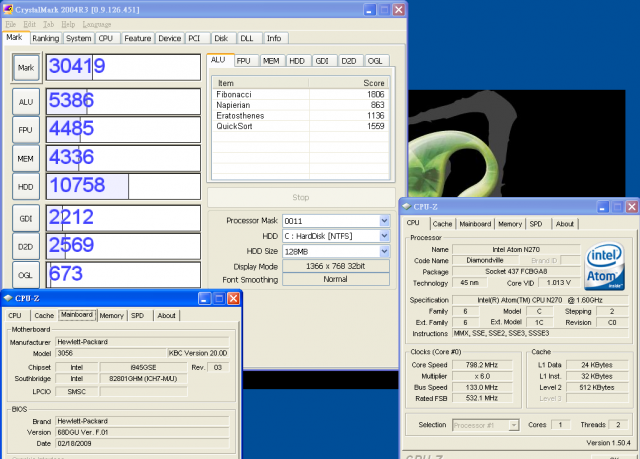Expand the HDD Size dropdown
Image resolution: width=640 pixels, height=459 pixels.
pyautogui.click(x=384, y=251)
